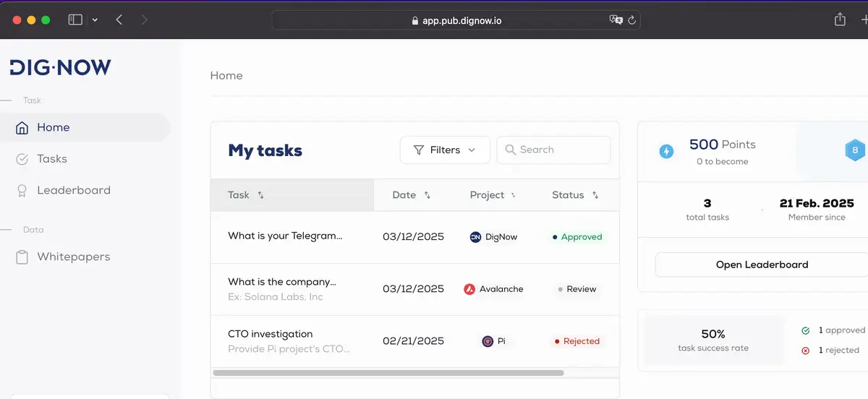Reload the page with refresh icon

point(631,21)
